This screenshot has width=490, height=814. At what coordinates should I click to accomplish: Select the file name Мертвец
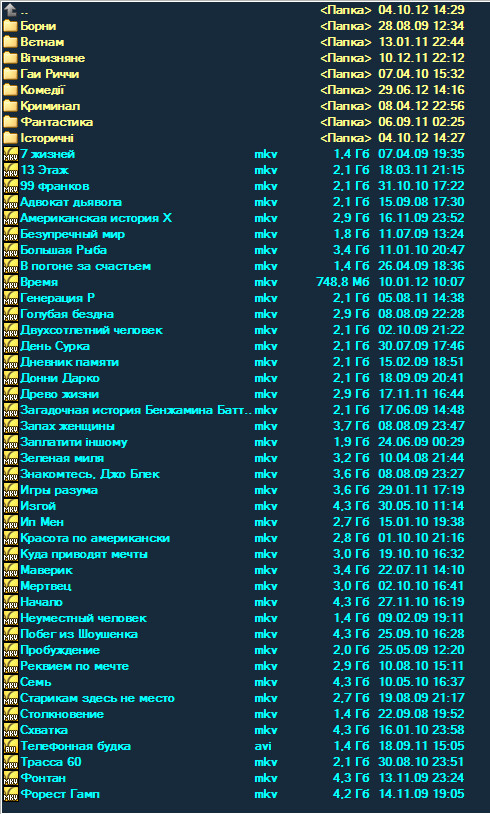click(x=46, y=587)
